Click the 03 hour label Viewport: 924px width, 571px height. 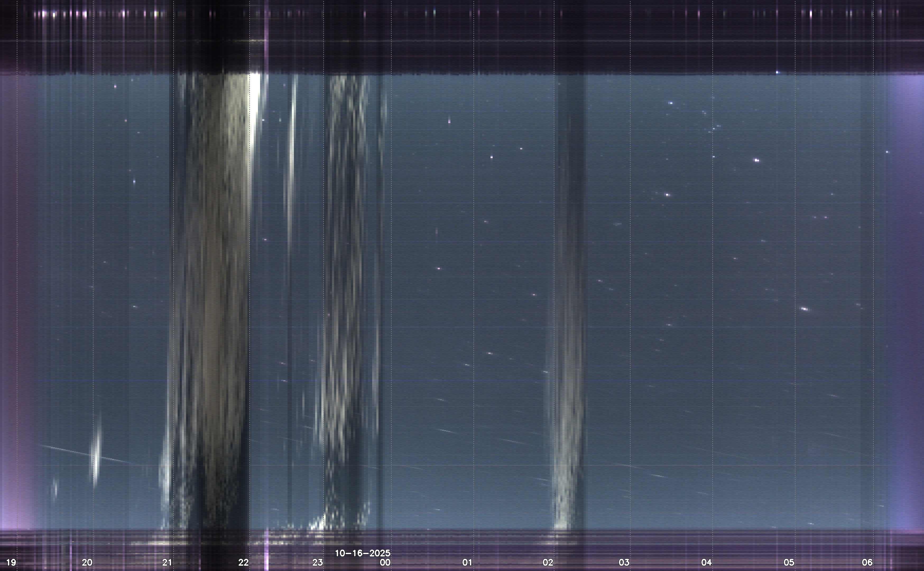(624, 562)
